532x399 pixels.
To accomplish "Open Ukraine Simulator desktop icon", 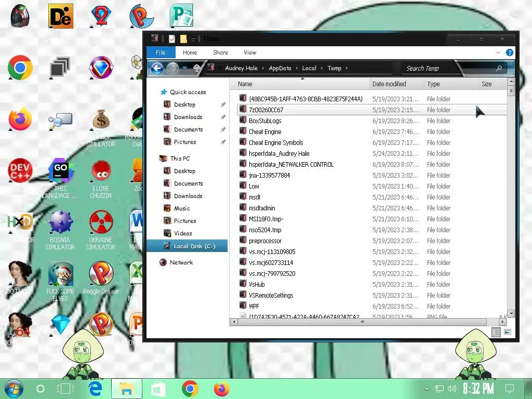I will (101, 230).
